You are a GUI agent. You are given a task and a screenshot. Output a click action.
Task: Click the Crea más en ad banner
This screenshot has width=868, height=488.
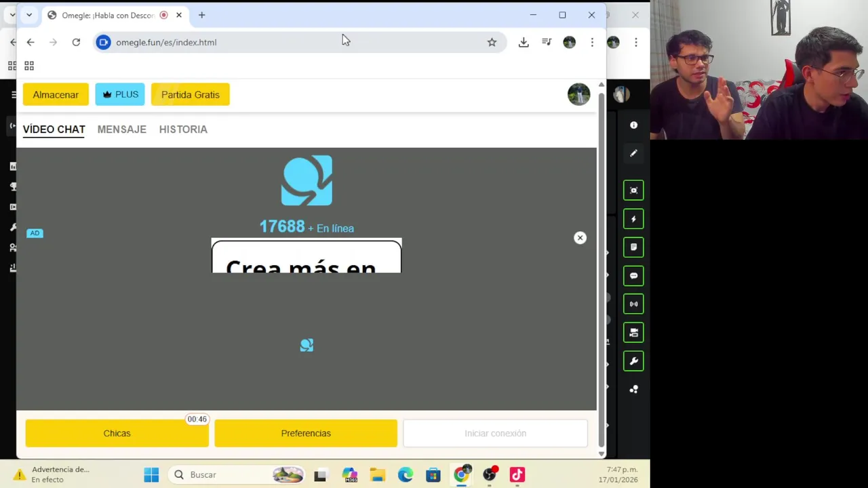pyautogui.click(x=307, y=256)
